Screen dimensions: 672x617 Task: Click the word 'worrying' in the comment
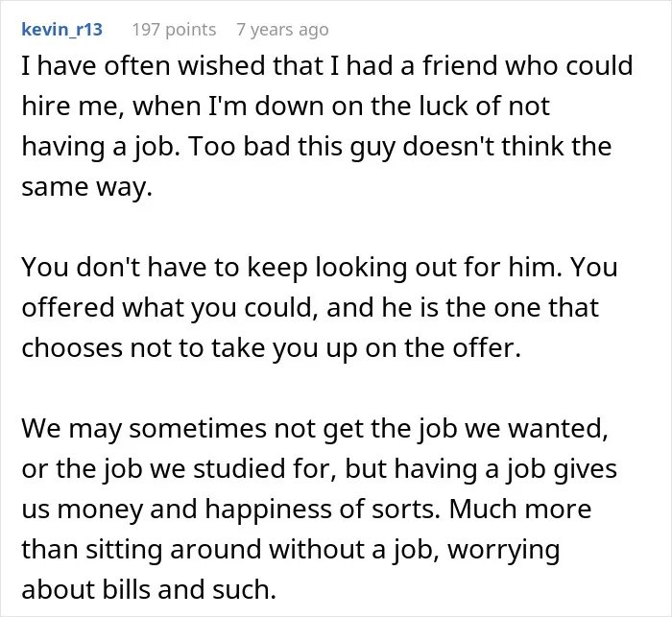click(x=504, y=550)
